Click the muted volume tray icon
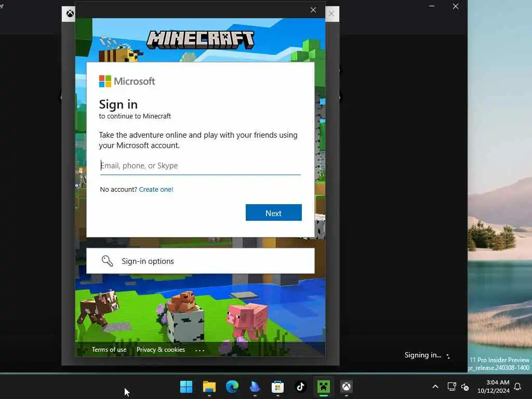Screen dimensions: 532x399 (x=465, y=387)
